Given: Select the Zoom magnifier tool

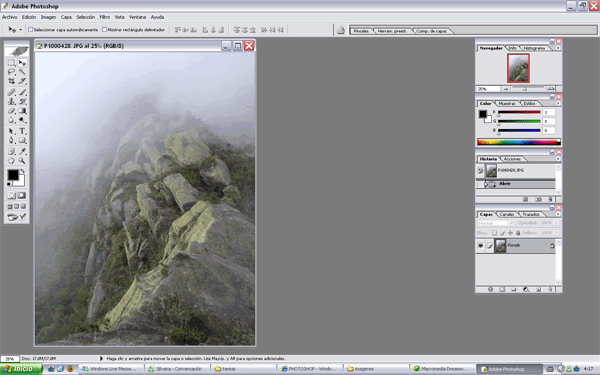Looking at the screenshot, I should click(x=22, y=161).
